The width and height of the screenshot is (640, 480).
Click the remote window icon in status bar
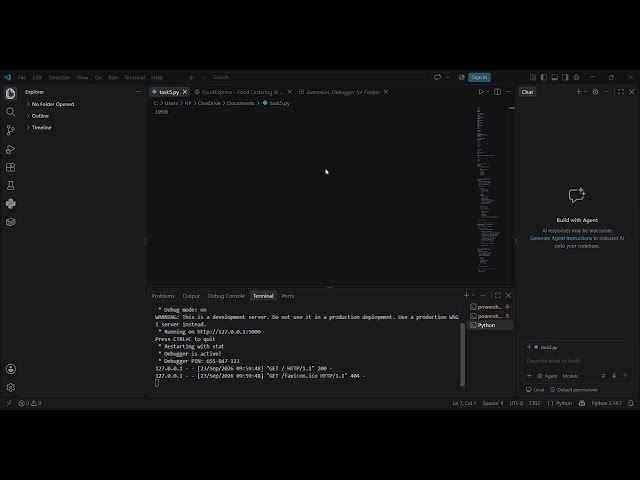9,403
